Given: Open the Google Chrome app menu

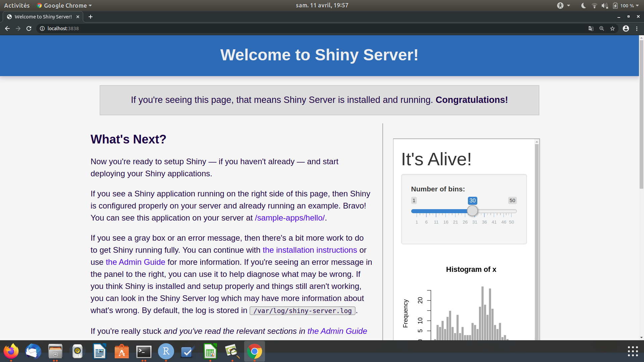Looking at the screenshot, I should (64, 5).
